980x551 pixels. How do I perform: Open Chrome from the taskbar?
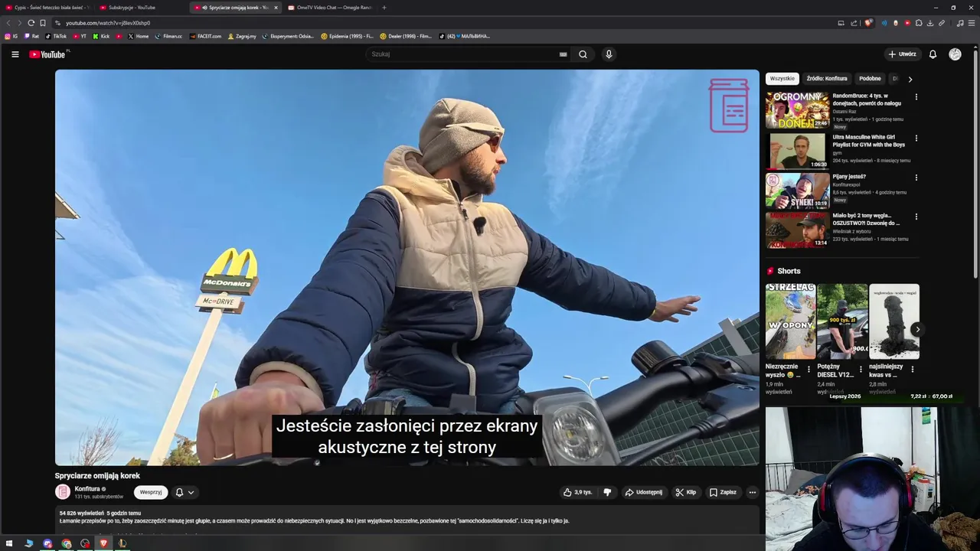(67, 543)
